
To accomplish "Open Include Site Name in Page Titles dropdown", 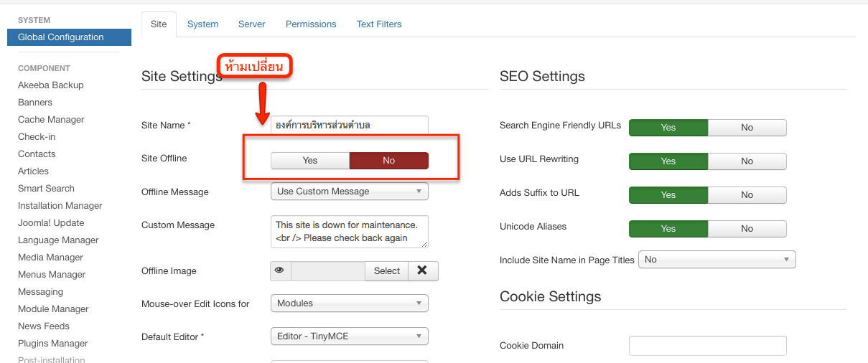I will click(x=717, y=260).
